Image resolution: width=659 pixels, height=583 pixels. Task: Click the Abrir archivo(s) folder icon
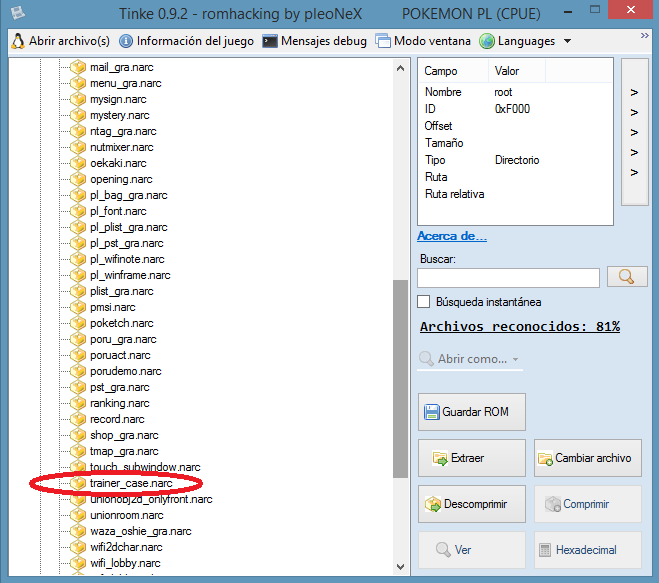(17, 41)
